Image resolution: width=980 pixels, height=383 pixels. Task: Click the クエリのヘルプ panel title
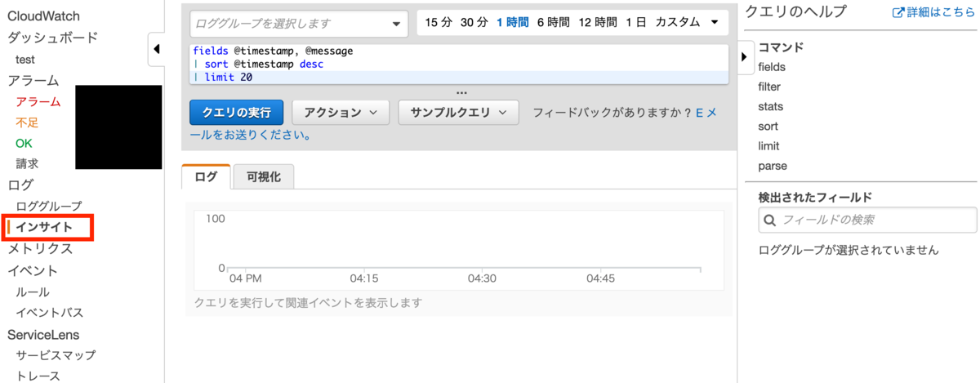[x=797, y=12]
